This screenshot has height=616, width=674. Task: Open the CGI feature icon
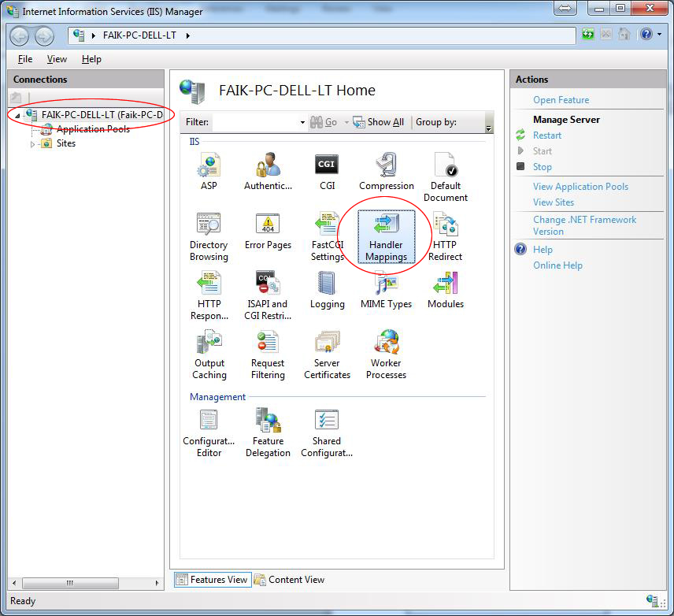tap(327, 171)
